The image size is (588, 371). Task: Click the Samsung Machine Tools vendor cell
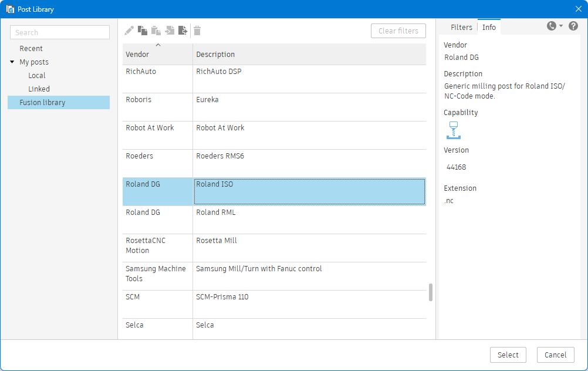click(157, 276)
